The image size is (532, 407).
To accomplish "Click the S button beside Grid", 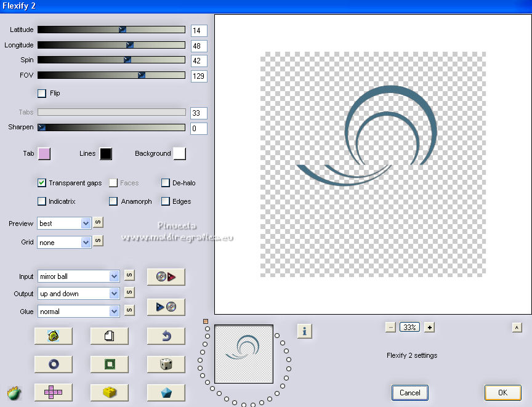I will click(x=98, y=241).
